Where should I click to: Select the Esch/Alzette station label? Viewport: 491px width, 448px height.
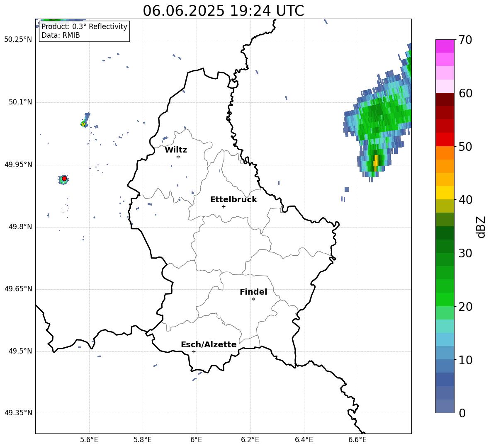pyautogui.click(x=209, y=344)
